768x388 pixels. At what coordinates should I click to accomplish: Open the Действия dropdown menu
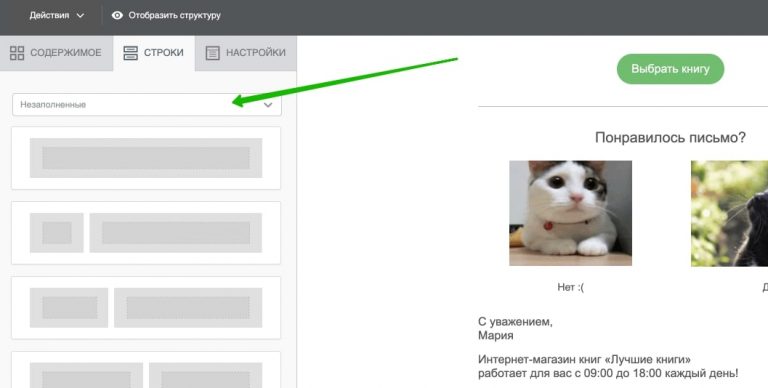tap(56, 16)
